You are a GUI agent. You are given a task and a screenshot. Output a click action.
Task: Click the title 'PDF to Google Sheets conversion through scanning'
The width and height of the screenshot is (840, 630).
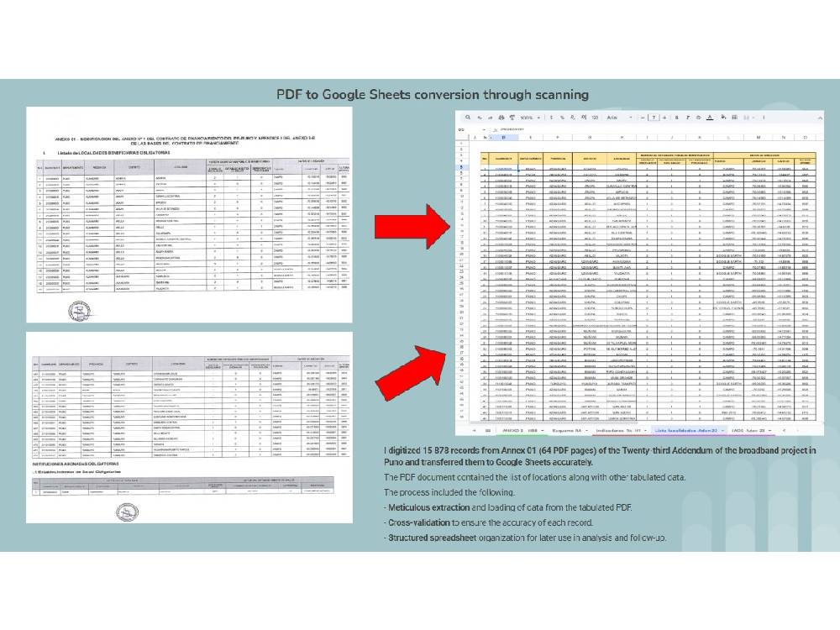pos(433,95)
